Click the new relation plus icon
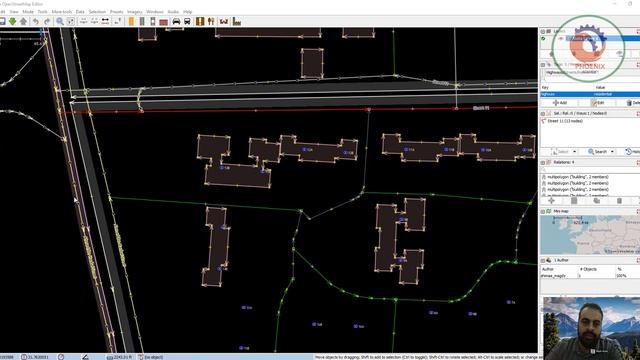Viewport: 640px width, 360px height. 551,200
